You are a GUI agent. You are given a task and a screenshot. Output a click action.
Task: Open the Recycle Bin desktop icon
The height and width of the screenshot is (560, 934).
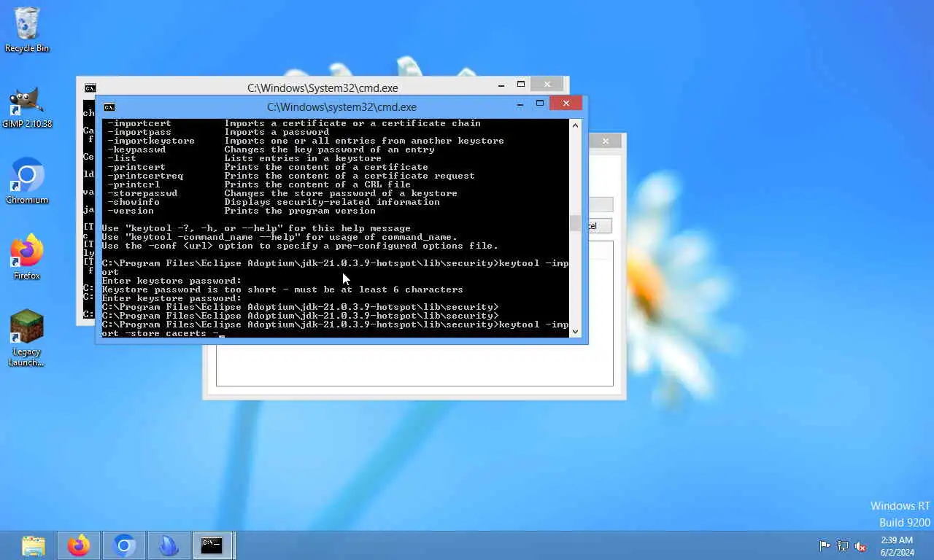click(27, 30)
